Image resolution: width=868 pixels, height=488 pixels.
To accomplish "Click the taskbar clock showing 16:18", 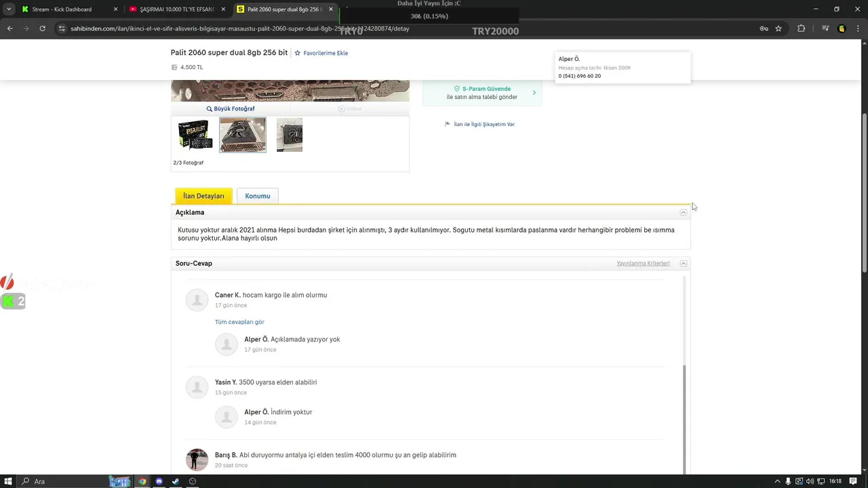I will (835, 481).
